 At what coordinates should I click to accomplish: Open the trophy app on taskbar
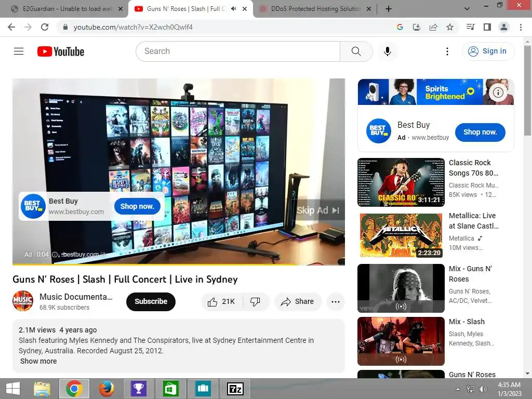tap(138, 389)
